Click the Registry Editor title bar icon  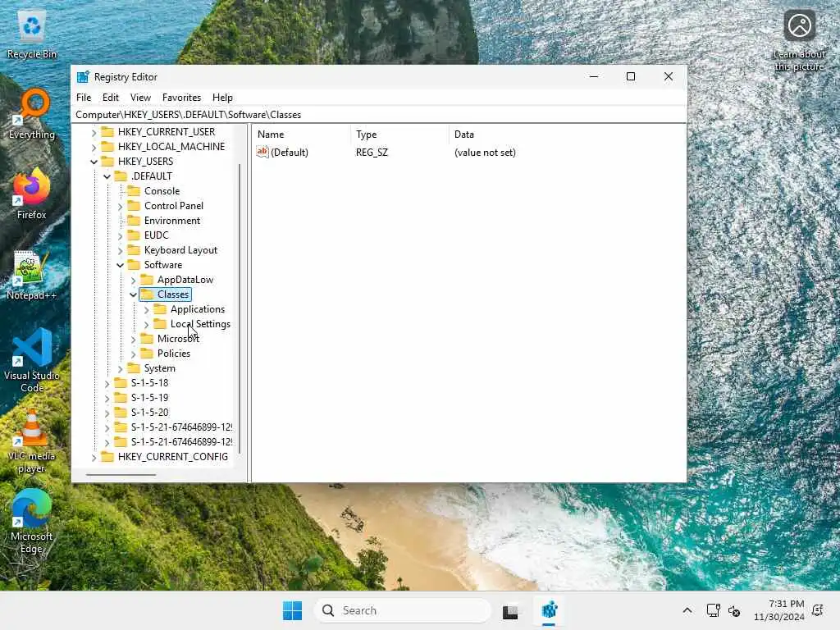click(x=83, y=76)
